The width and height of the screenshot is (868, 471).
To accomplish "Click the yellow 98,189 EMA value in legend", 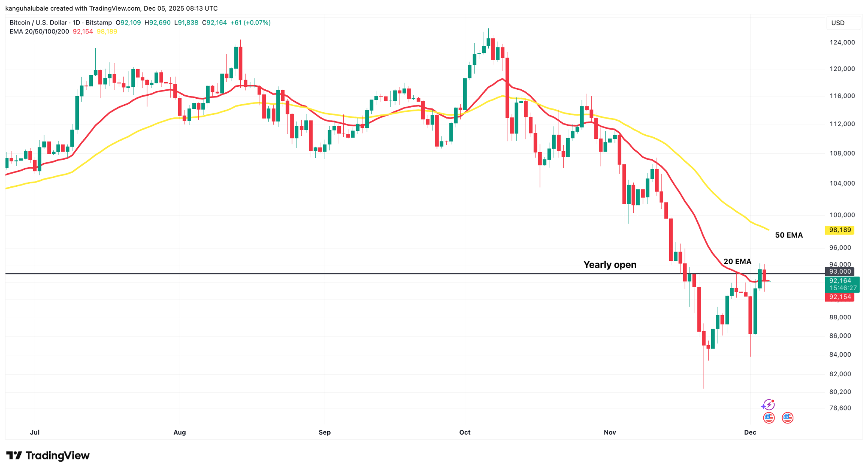I will pos(107,32).
